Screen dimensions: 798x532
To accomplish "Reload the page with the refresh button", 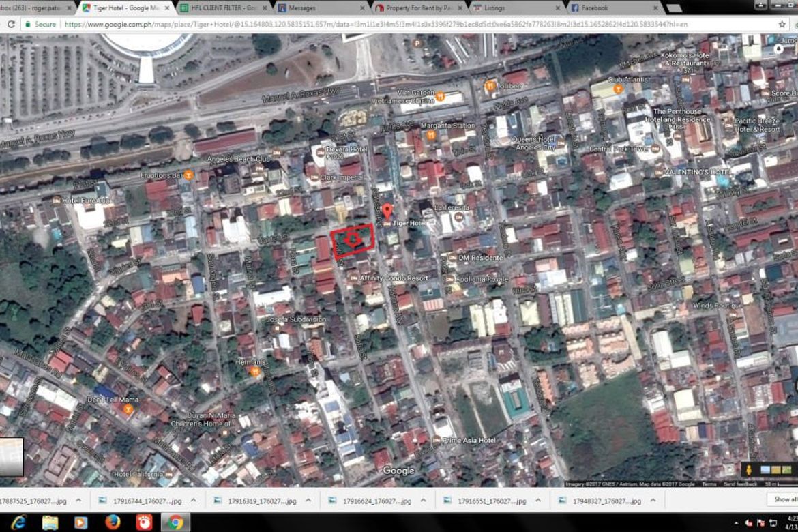I will coord(11,24).
